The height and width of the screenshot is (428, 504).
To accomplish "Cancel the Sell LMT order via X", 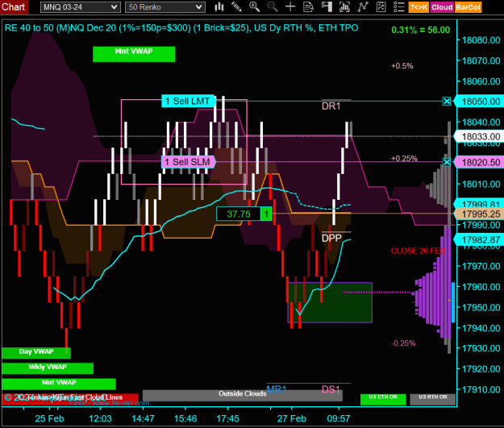I will point(447,102).
